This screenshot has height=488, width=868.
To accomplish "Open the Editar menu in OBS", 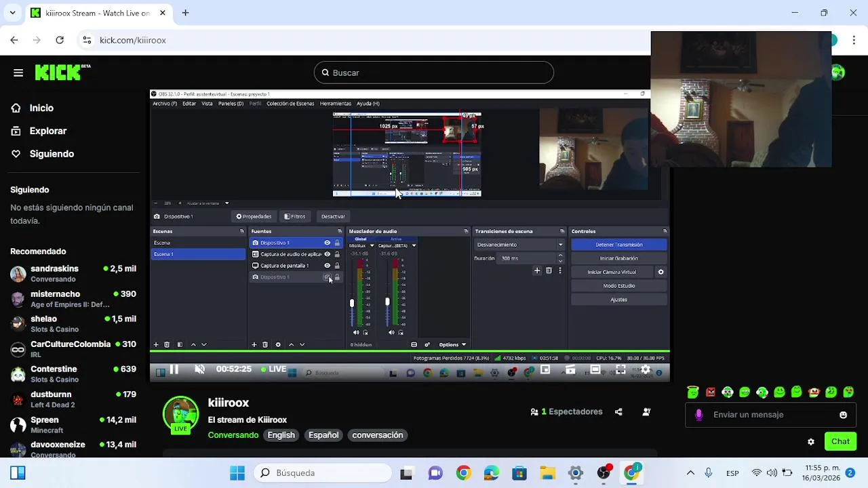I will coord(189,104).
